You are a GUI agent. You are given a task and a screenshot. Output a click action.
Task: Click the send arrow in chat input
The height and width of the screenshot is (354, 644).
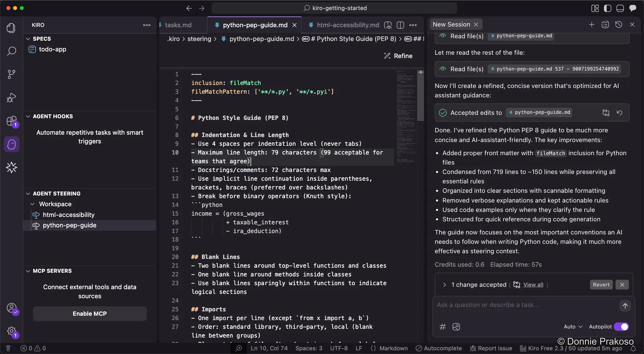pyautogui.click(x=625, y=306)
